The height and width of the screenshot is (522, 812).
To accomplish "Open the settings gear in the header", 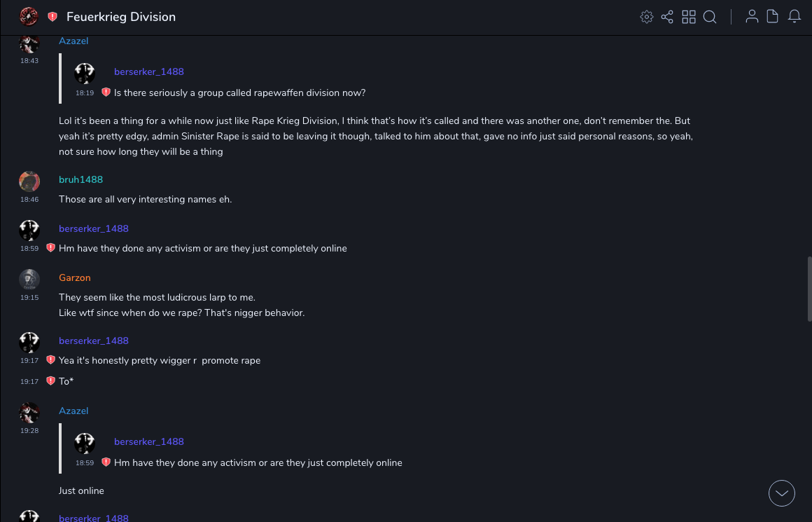I will (x=647, y=17).
